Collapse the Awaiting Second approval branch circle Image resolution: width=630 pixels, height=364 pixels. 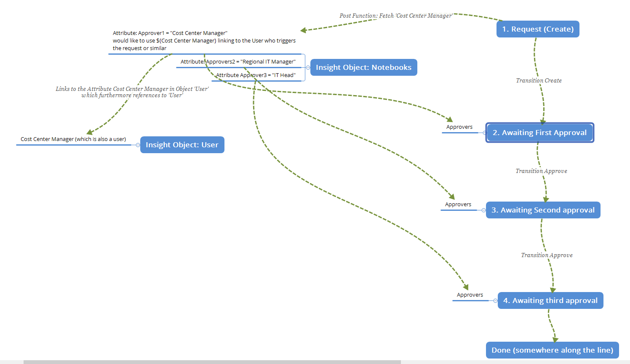point(483,210)
